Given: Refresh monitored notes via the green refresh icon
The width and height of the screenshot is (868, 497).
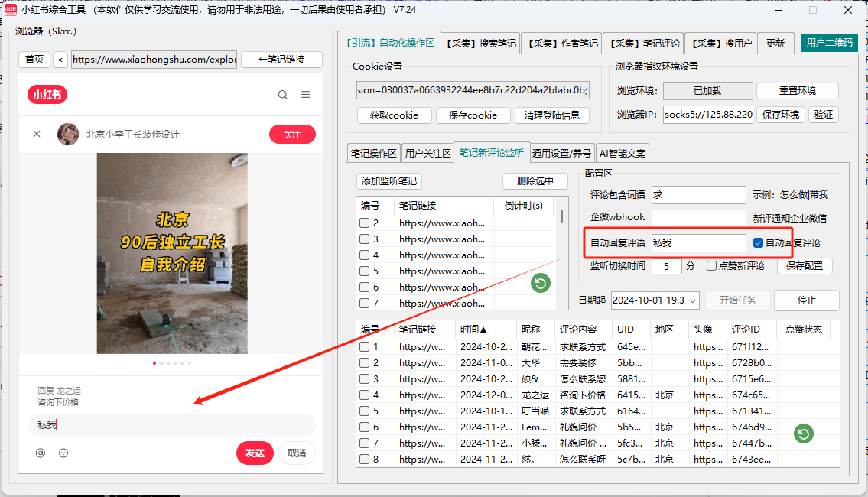Looking at the screenshot, I should (x=541, y=283).
